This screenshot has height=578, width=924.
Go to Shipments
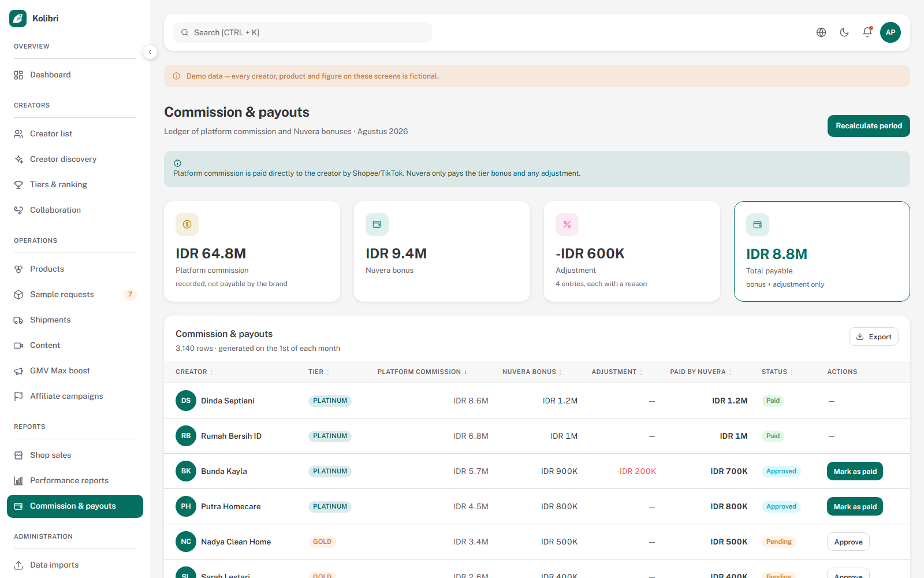75,320
